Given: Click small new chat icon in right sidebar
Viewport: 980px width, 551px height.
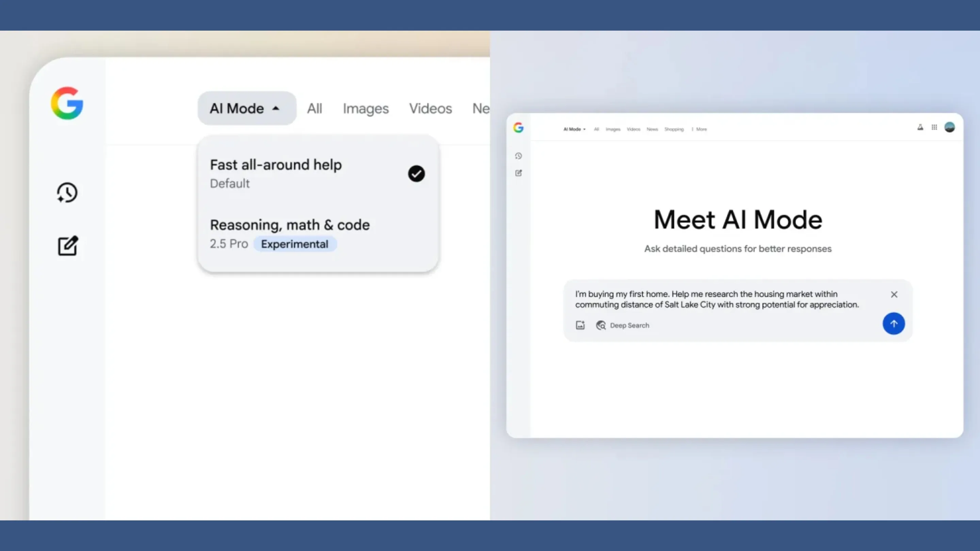Looking at the screenshot, I should click(518, 173).
